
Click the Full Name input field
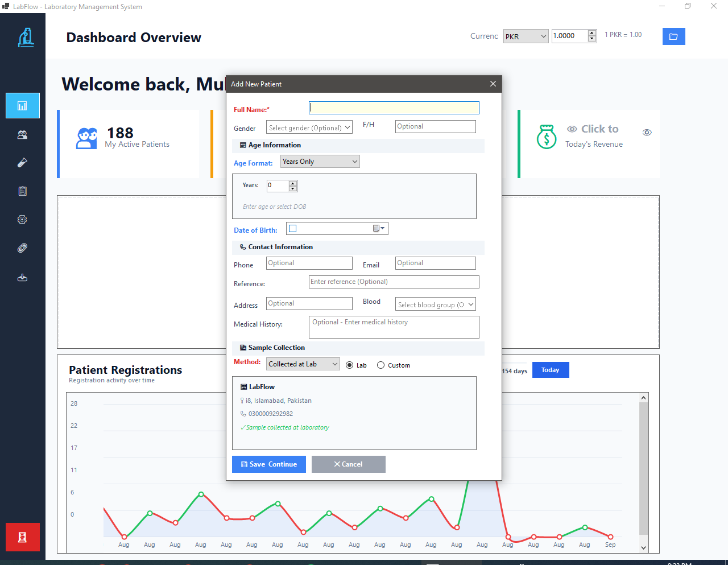394,108
